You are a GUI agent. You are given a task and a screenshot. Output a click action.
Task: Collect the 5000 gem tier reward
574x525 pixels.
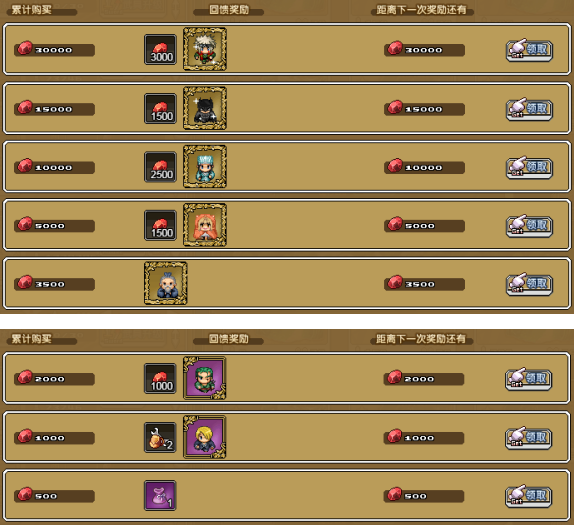(529, 226)
